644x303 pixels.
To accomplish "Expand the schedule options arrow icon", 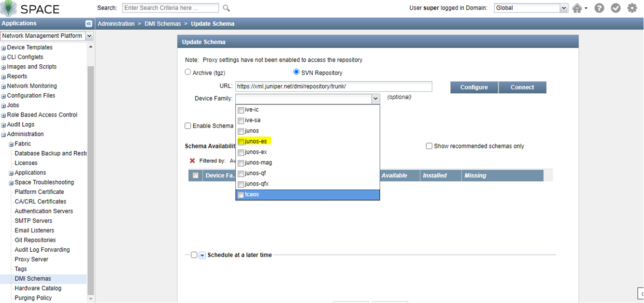I will click(x=202, y=255).
